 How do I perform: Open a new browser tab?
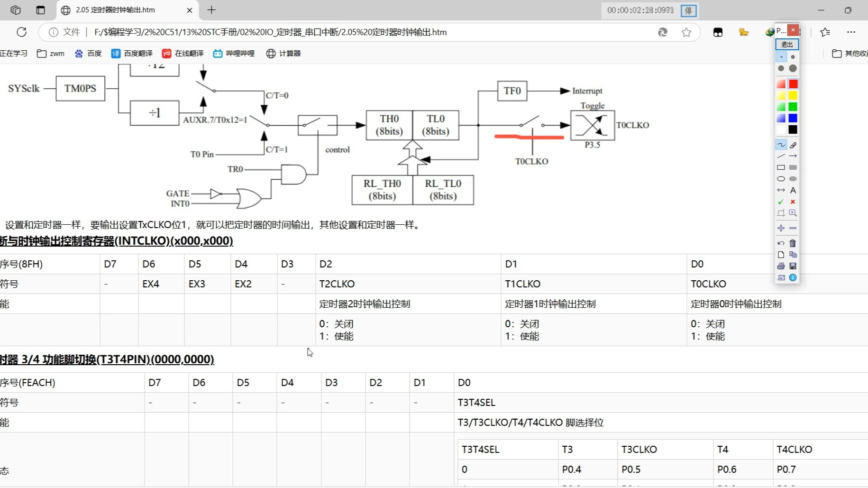[x=211, y=10]
